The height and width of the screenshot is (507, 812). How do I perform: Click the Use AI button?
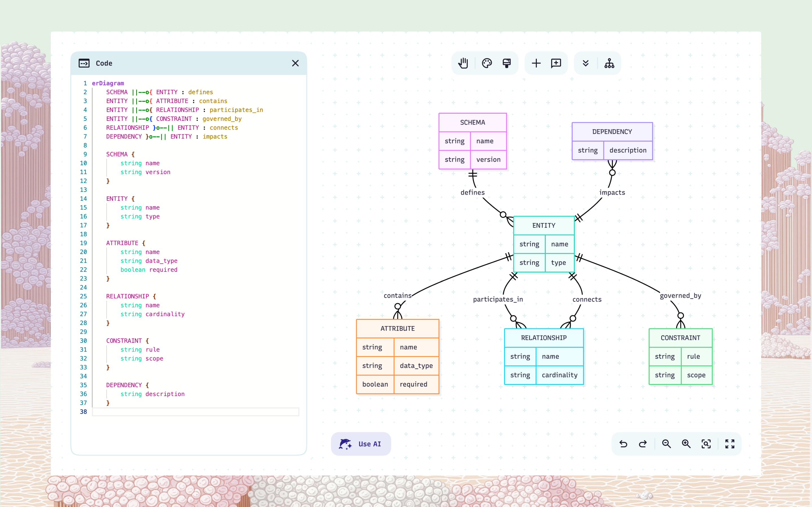point(361,444)
